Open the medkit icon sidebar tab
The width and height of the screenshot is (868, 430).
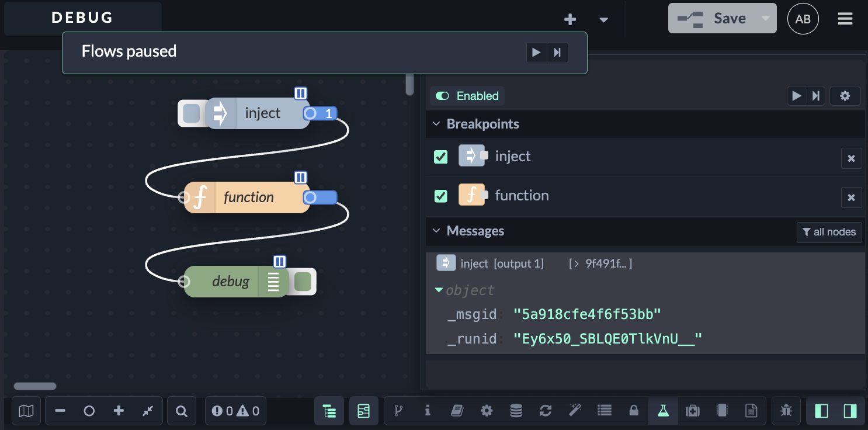(x=693, y=411)
